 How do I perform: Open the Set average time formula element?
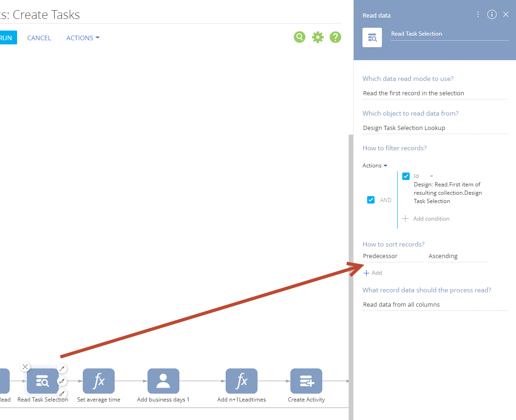pyautogui.click(x=98, y=381)
